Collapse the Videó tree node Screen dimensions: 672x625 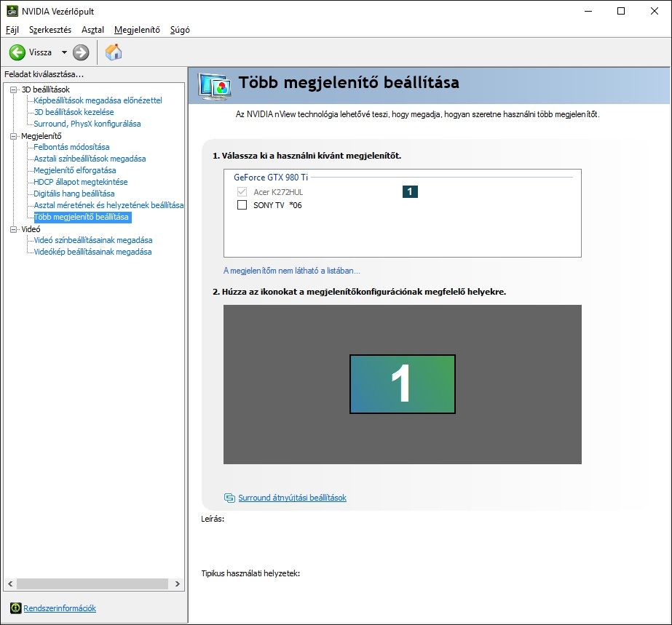tap(14, 229)
